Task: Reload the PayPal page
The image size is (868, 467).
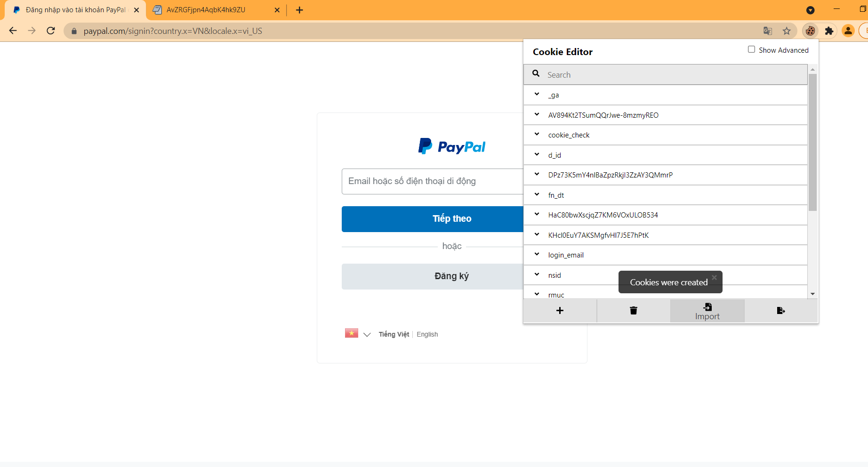Action: click(x=51, y=31)
